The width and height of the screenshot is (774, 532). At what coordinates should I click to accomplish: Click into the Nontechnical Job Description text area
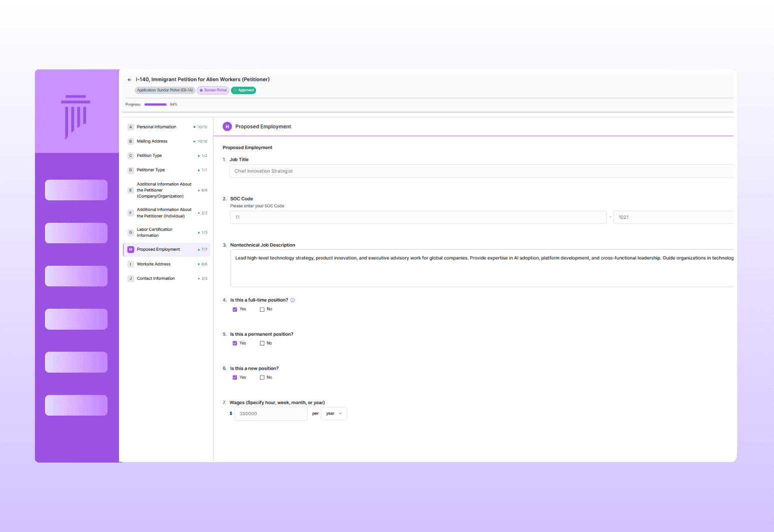point(482,268)
